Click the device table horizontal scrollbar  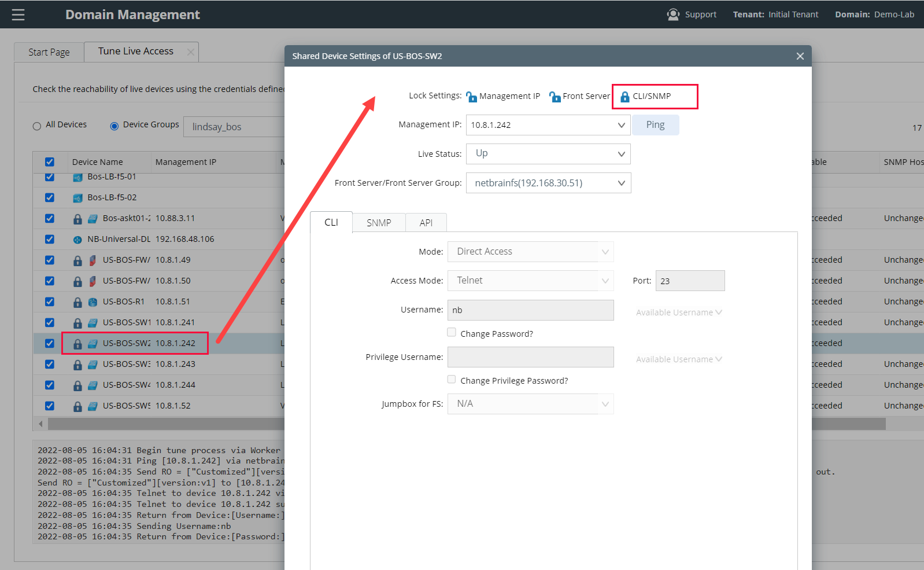466,424
